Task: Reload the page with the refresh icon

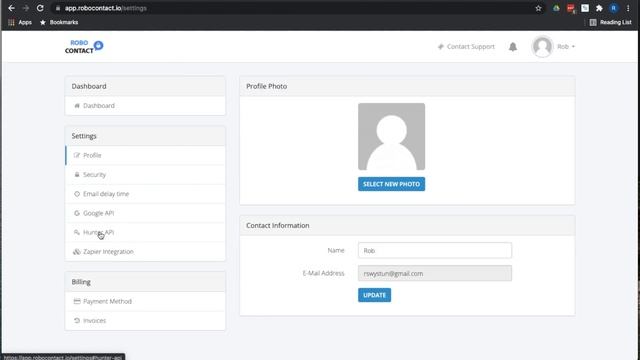Action: click(x=40, y=8)
